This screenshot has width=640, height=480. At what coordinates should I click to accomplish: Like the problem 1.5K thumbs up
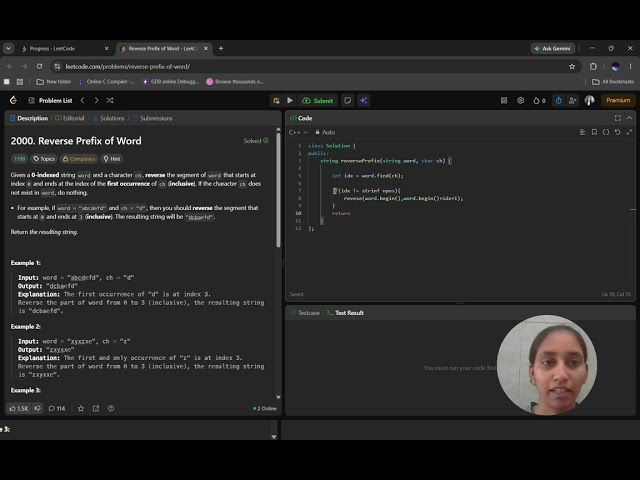click(x=19, y=408)
